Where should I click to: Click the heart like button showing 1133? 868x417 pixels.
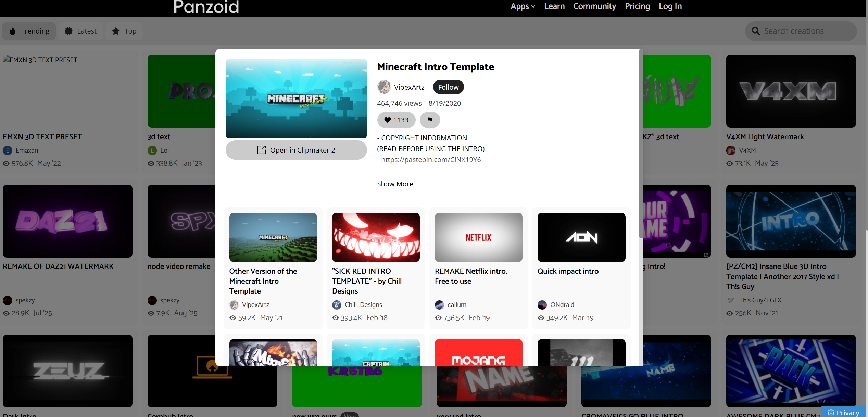pyautogui.click(x=396, y=120)
